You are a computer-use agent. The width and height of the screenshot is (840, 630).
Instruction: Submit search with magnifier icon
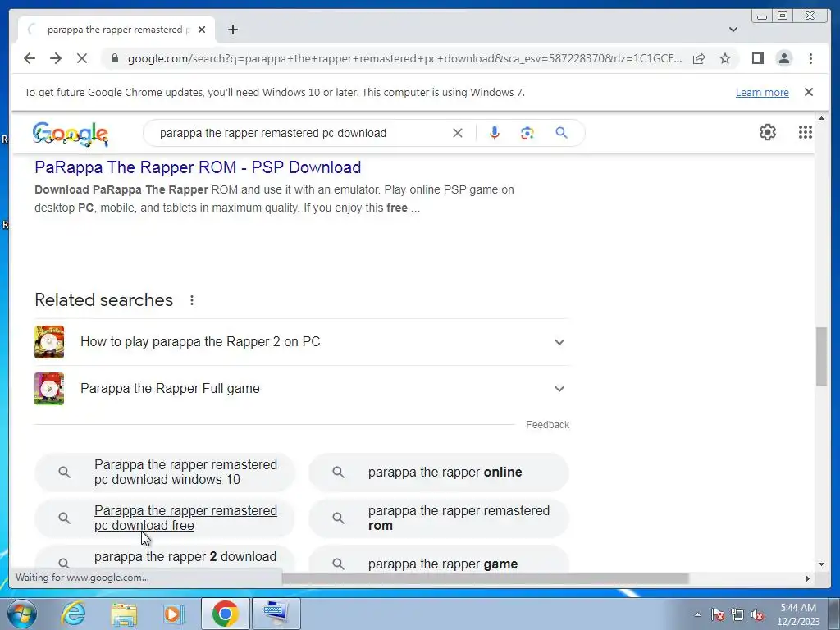(561, 133)
